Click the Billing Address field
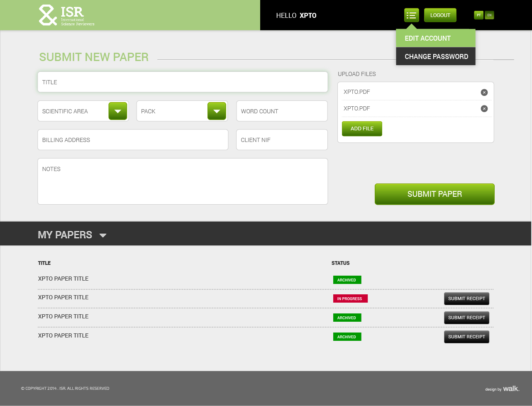The image size is (532, 406). click(x=133, y=140)
